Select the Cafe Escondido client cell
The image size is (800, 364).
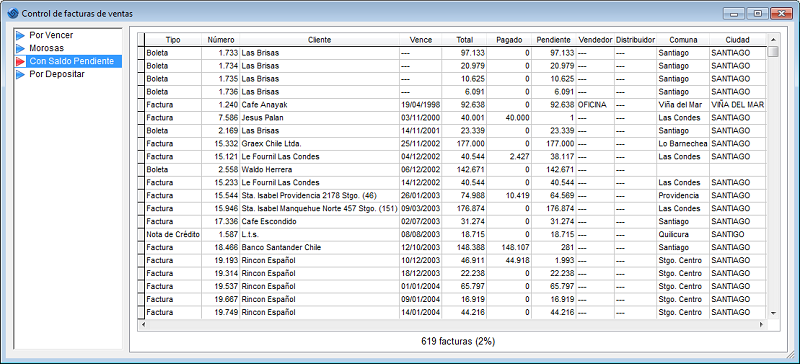click(319, 222)
